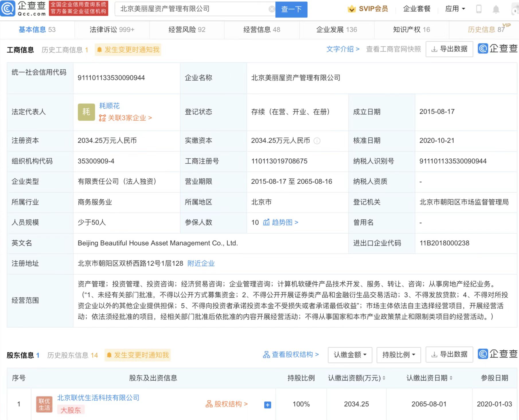Open notifications bell icon

click(x=496, y=9)
